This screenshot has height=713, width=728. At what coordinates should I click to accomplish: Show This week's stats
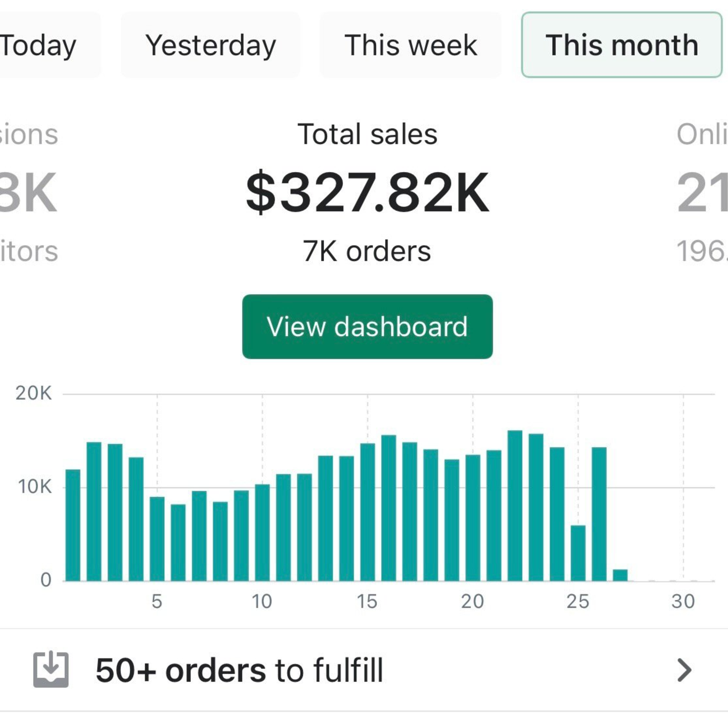click(x=411, y=45)
